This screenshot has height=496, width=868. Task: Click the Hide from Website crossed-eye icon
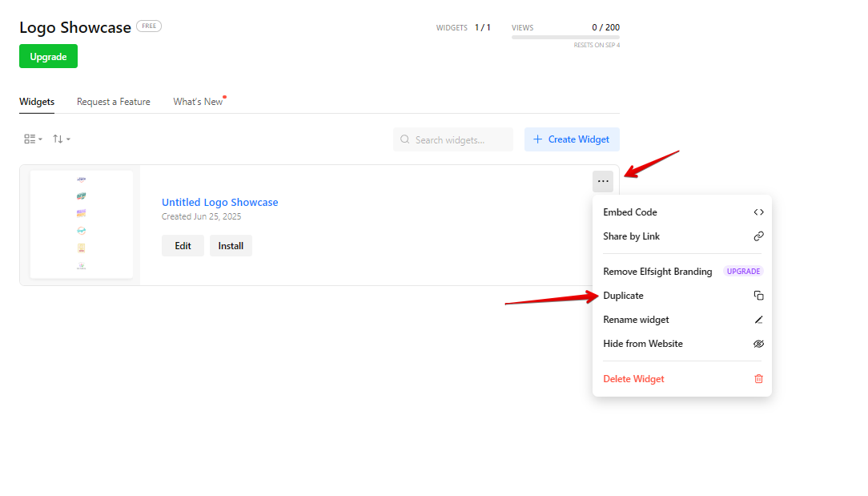pyautogui.click(x=758, y=344)
